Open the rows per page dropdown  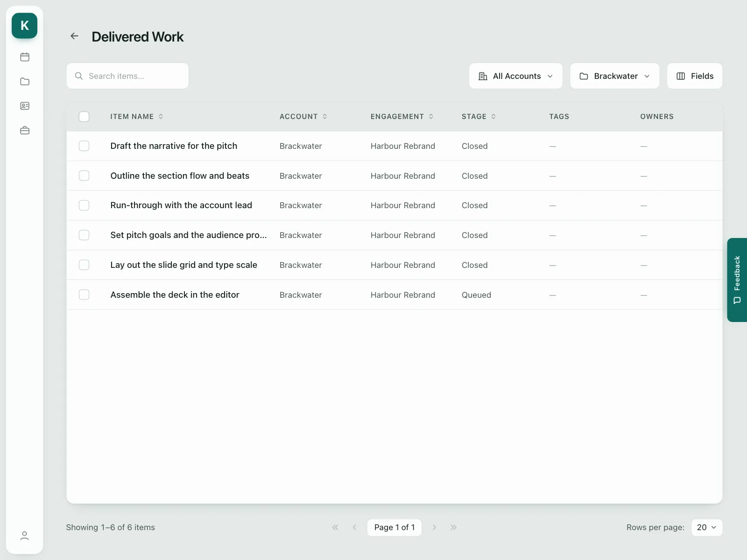706,527
